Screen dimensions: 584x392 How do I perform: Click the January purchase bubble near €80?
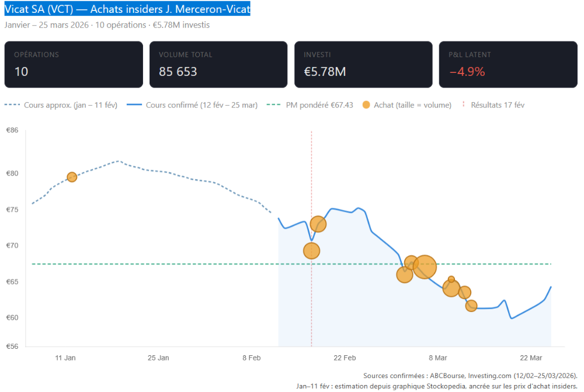(72, 177)
